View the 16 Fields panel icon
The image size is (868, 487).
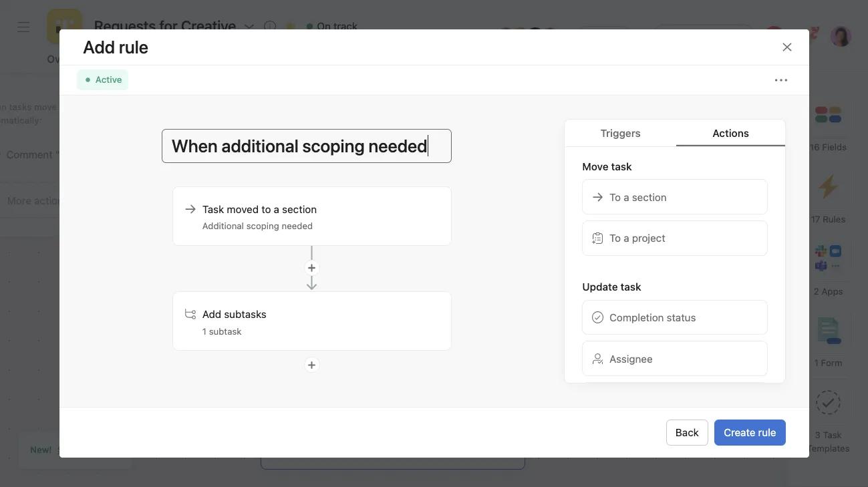click(x=829, y=115)
